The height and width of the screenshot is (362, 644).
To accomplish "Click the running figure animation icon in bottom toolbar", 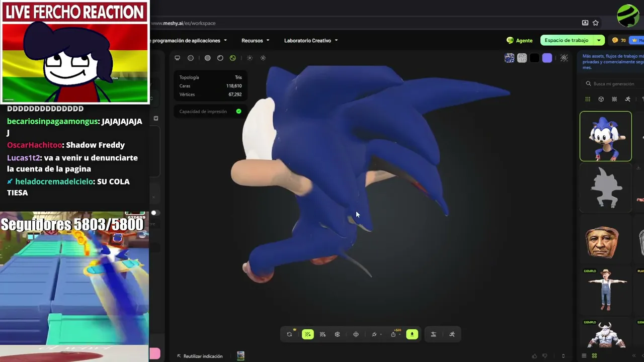I will tap(452, 334).
